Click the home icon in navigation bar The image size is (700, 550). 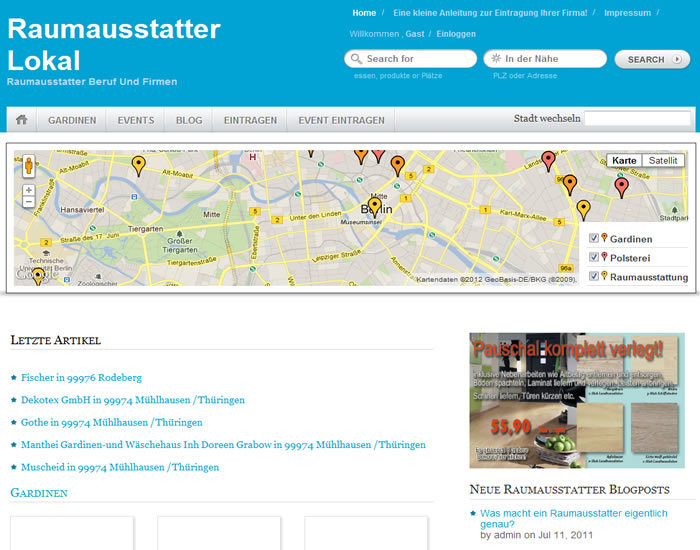(x=21, y=120)
